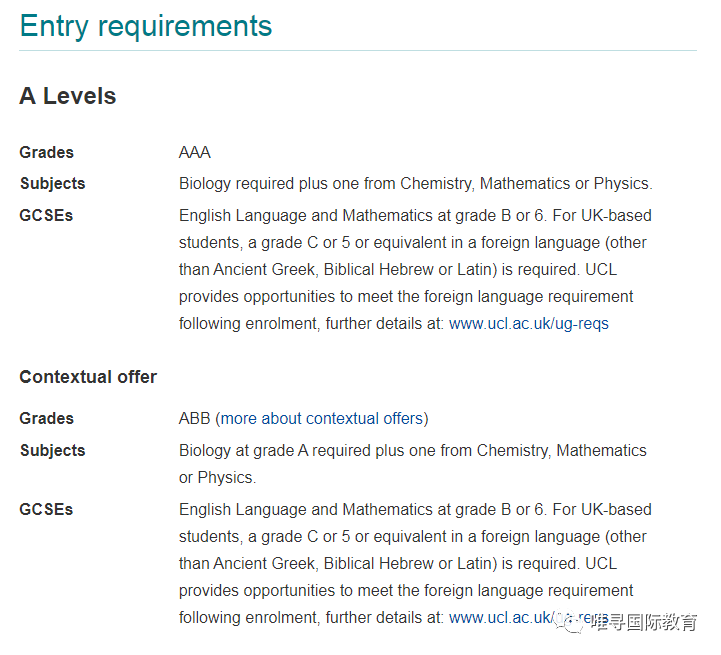This screenshot has height=655, width=721.
Task: Click the Contextual offer heading
Action: tap(88, 377)
